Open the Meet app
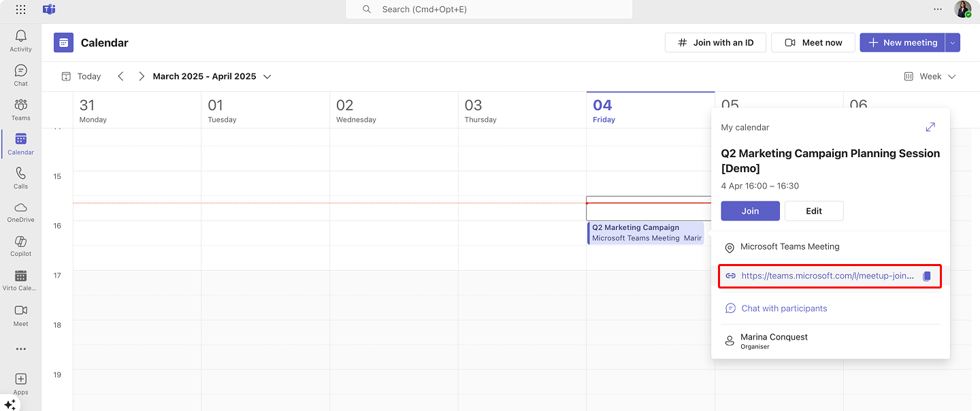 click(20, 314)
